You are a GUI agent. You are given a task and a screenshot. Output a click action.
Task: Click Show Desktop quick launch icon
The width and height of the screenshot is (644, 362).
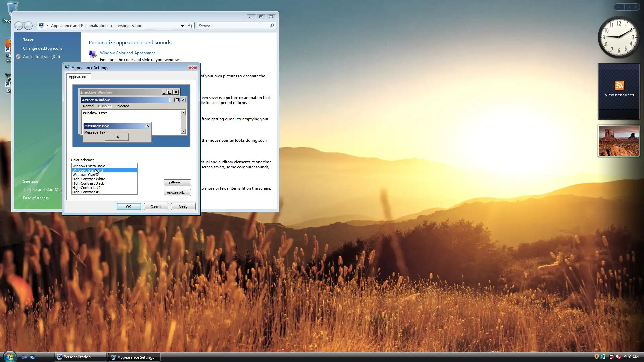[x=24, y=357]
